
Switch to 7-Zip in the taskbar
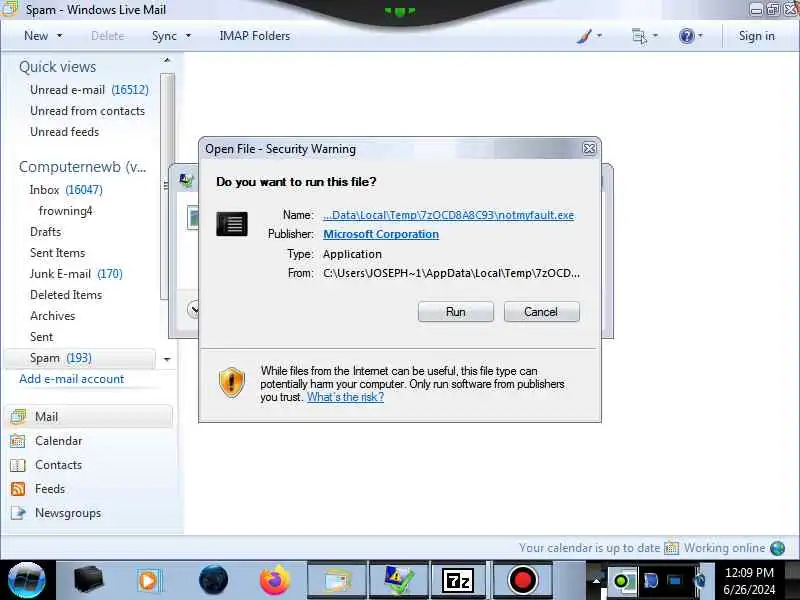[x=458, y=580]
